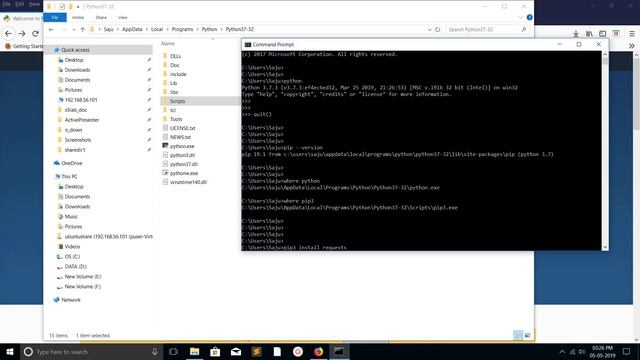Select the include folder
This screenshot has height=360, width=640.
point(178,74)
